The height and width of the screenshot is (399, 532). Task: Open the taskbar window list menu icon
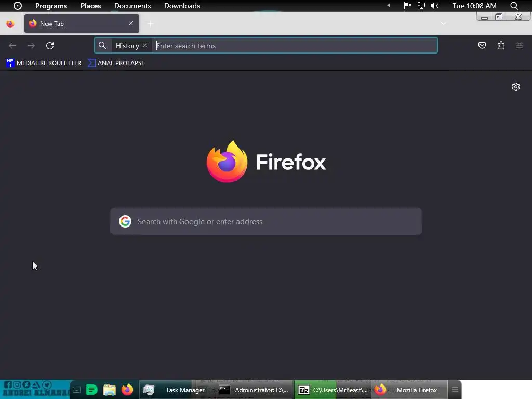point(455,390)
